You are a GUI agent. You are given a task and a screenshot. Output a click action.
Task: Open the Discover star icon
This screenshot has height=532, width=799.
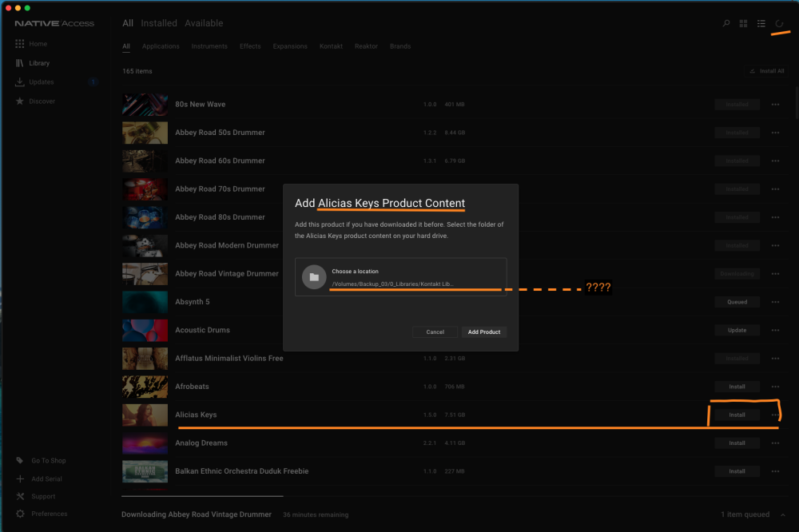pos(19,101)
